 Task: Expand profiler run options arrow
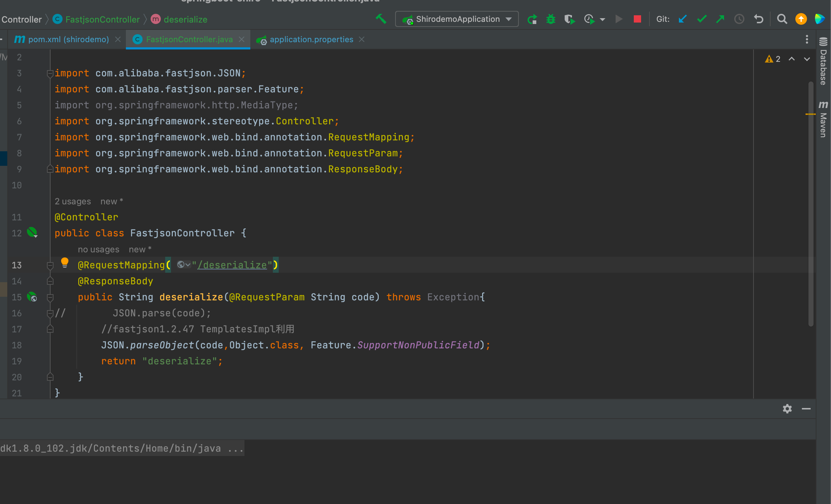tap(603, 20)
